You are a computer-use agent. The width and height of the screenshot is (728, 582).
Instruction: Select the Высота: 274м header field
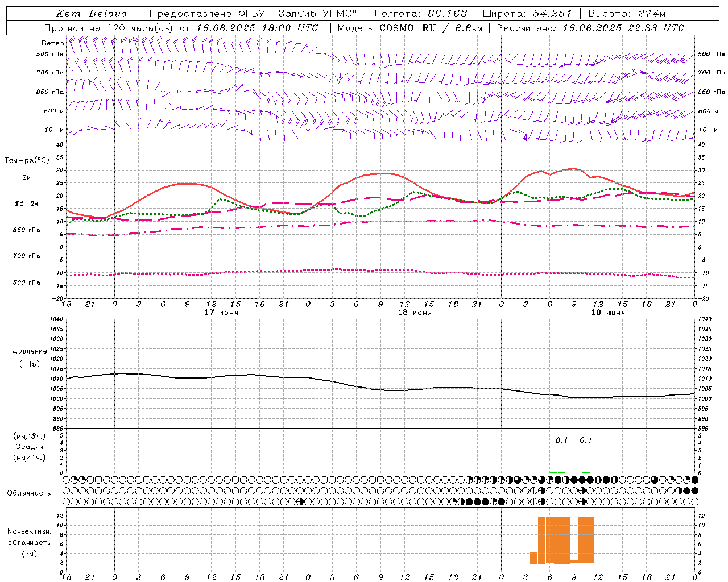(x=627, y=14)
